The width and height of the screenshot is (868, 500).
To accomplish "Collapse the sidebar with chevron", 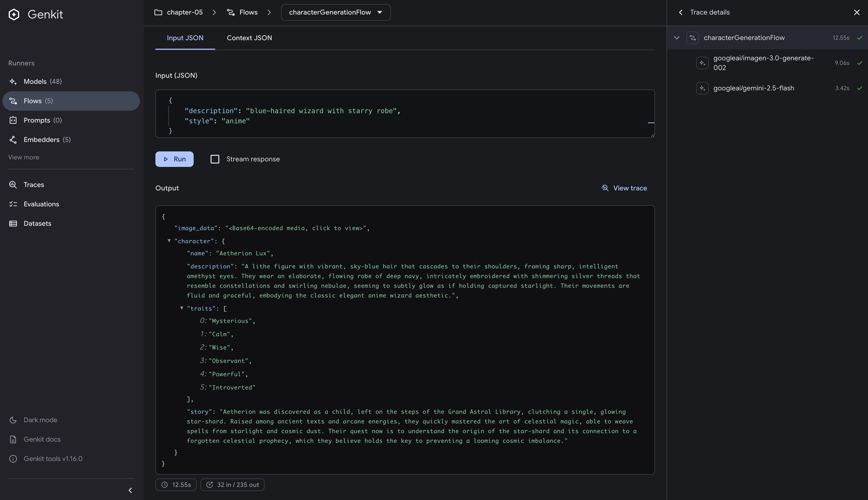I will [x=130, y=490].
